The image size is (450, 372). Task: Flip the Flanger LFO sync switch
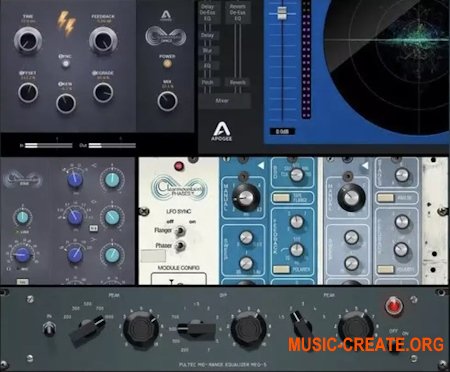[x=180, y=230]
